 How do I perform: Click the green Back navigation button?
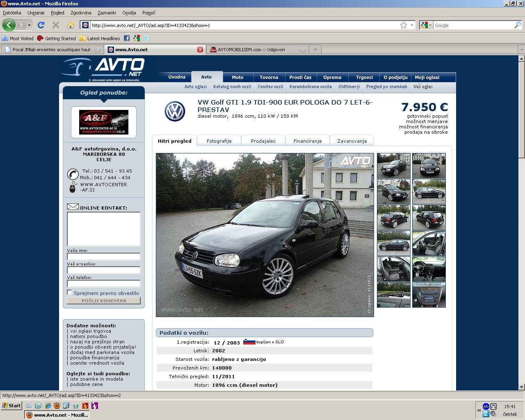point(9,25)
